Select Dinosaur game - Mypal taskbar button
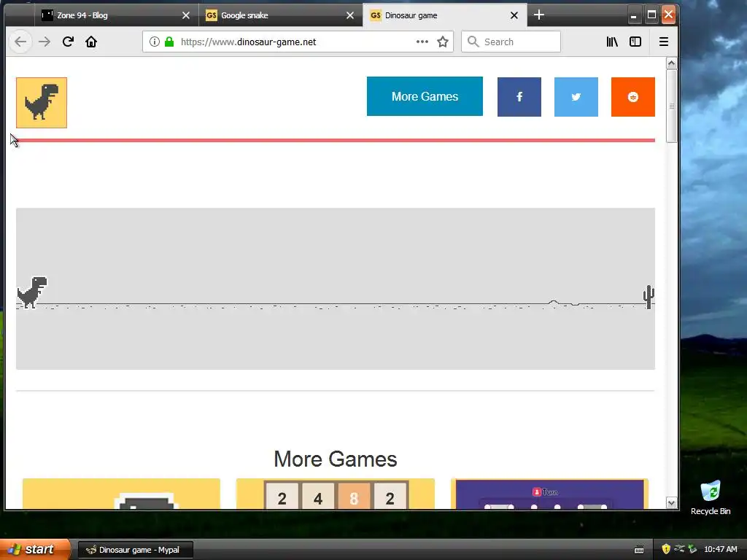The width and height of the screenshot is (747, 560). pyautogui.click(x=135, y=550)
